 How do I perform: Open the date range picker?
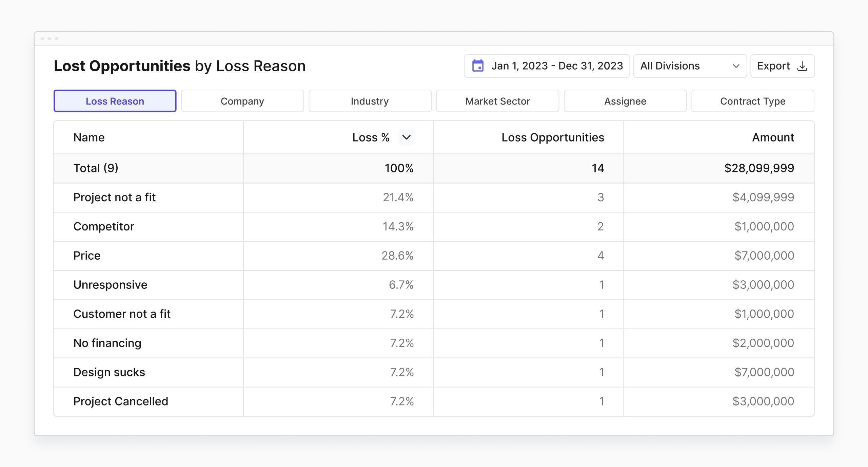click(x=546, y=66)
